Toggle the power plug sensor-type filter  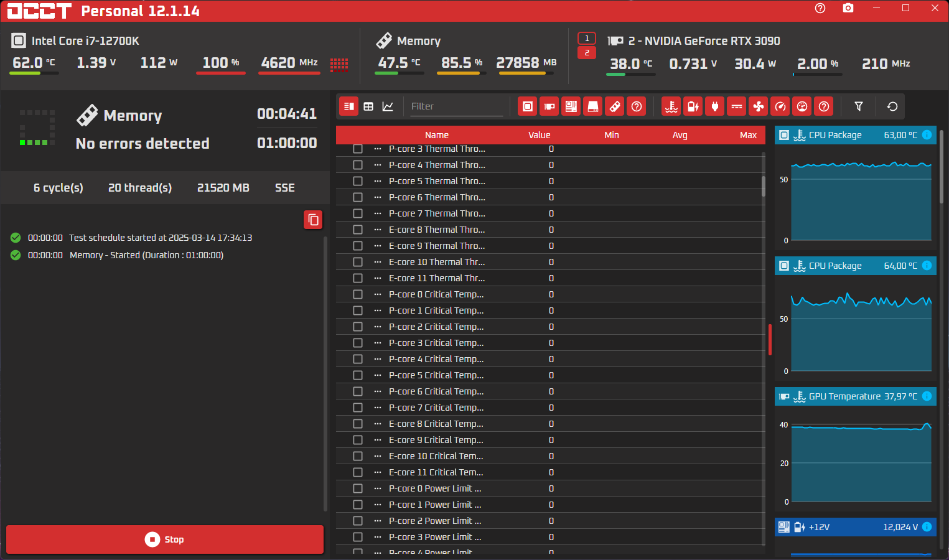[x=714, y=106]
